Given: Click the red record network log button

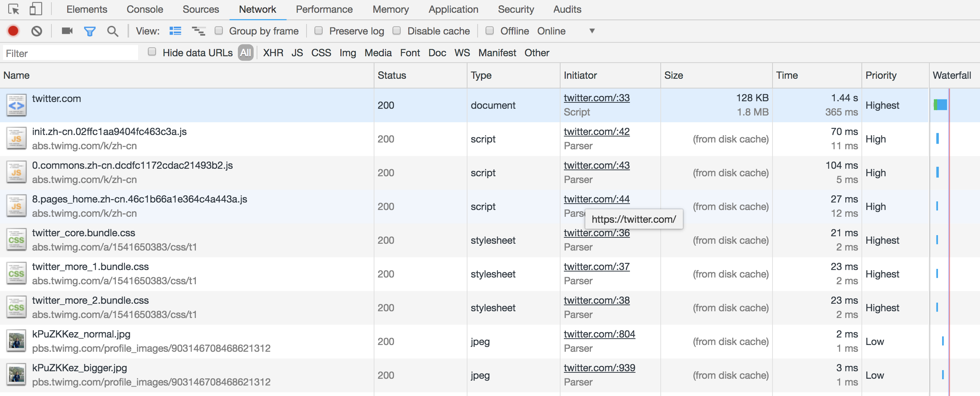Looking at the screenshot, I should coord(13,31).
